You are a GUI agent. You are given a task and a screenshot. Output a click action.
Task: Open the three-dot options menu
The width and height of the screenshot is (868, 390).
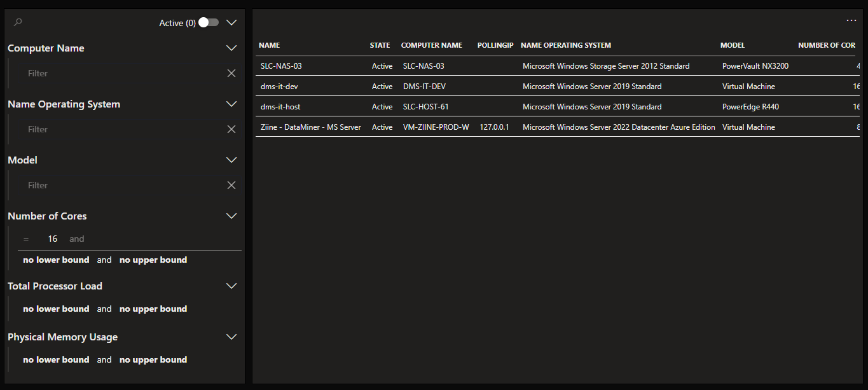pos(851,21)
